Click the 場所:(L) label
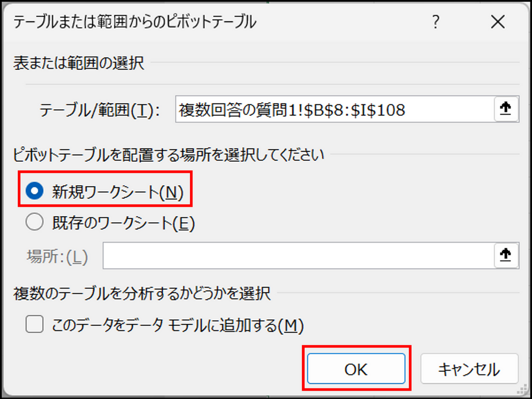The image size is (532, 399). (57, 257)
